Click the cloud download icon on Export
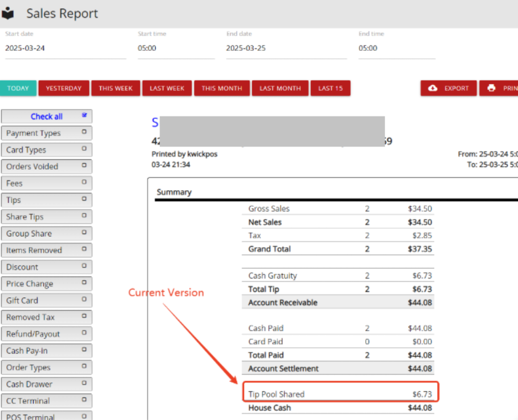The image size is (518, 420). click(x=433, y=88)
